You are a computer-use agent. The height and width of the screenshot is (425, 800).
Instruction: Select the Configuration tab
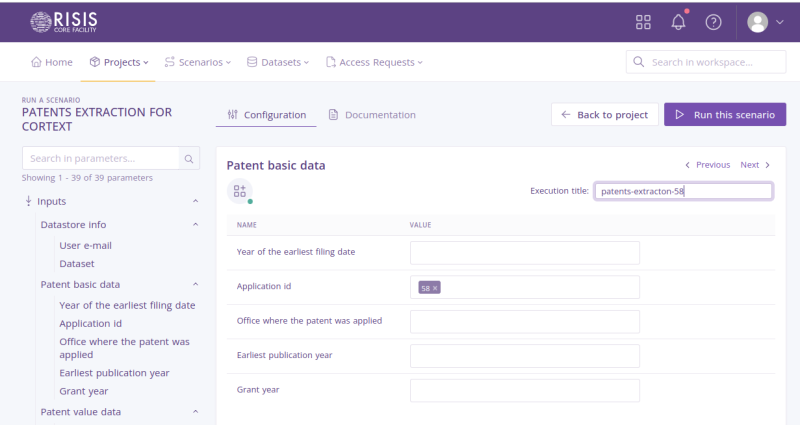point(266,115)
